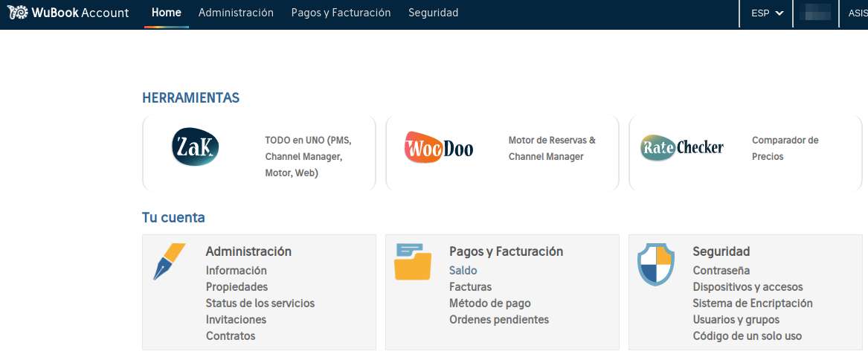View Ordenes pendientes
The image size is (868, 357).
499,319
